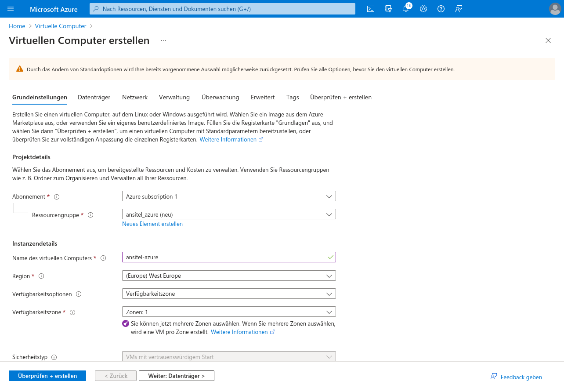The width and height of the screenshot is (564, 392).
Task: Open the portal settings gear
Action: click(x=423, y=9)
